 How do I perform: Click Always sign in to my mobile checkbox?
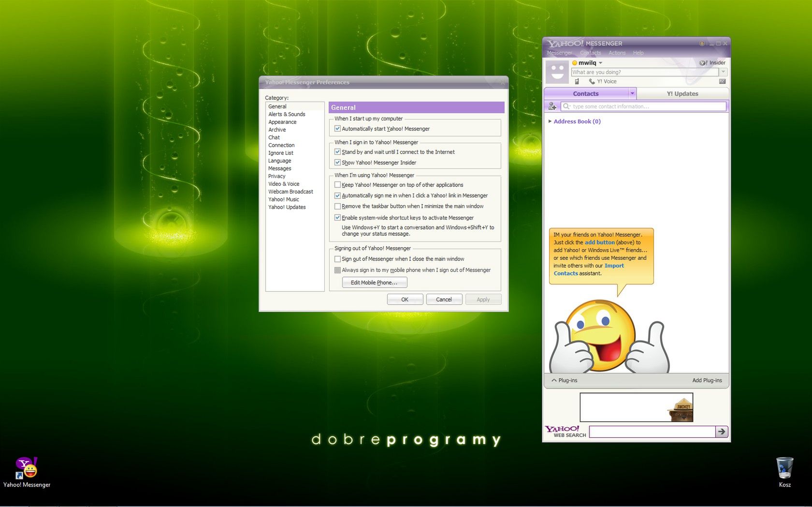[337, 270]
